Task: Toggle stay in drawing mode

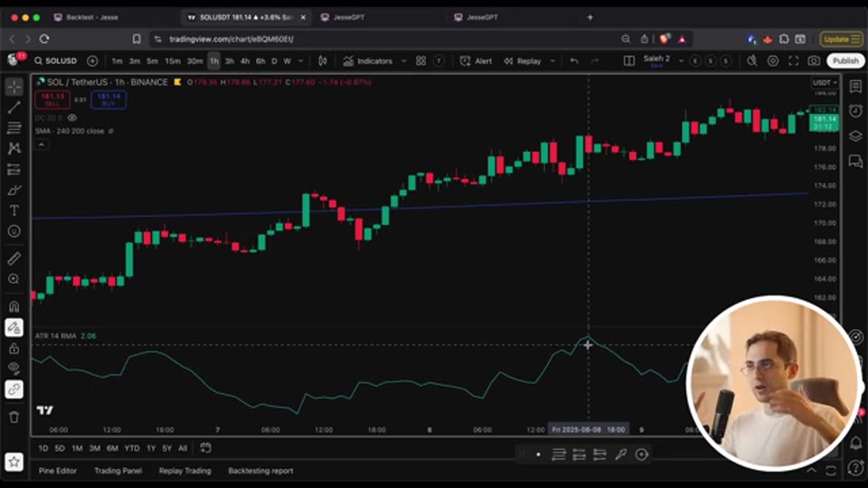Action: 14,327
